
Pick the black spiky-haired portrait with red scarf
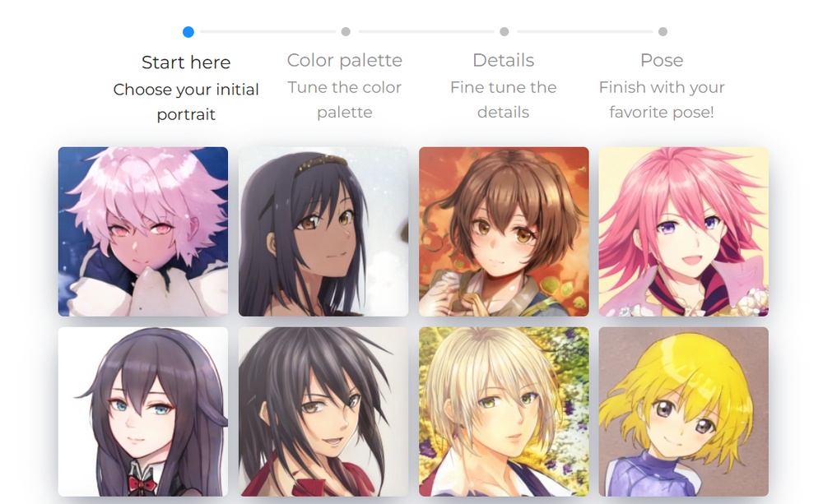pos(323,412)
